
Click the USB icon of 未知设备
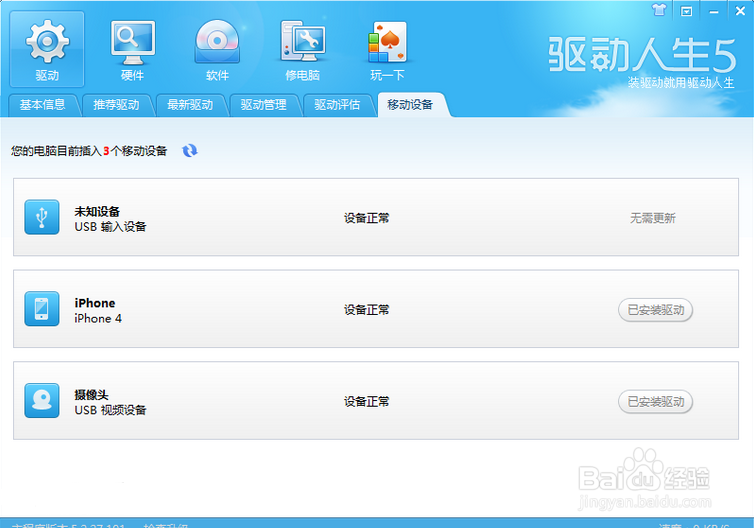[42, 217]
